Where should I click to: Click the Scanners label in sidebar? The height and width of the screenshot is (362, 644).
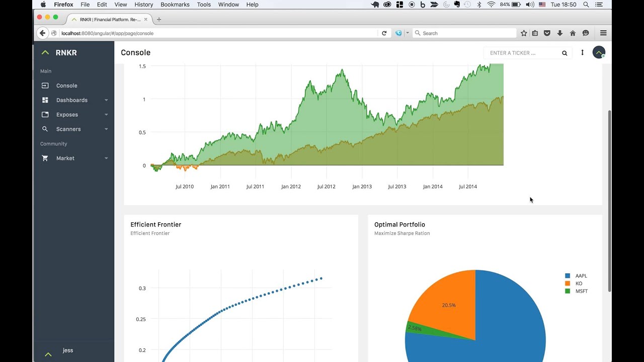(68, 129)
